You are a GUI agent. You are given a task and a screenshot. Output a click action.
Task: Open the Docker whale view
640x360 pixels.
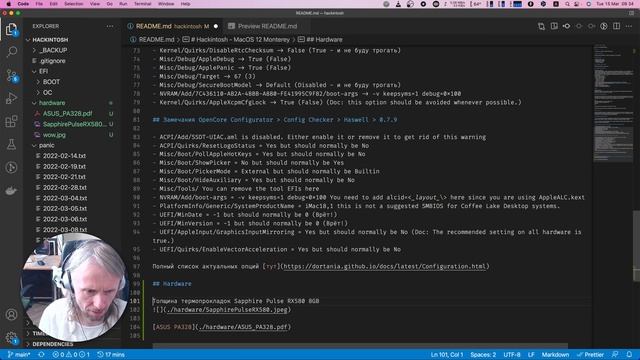coord(11,191)
